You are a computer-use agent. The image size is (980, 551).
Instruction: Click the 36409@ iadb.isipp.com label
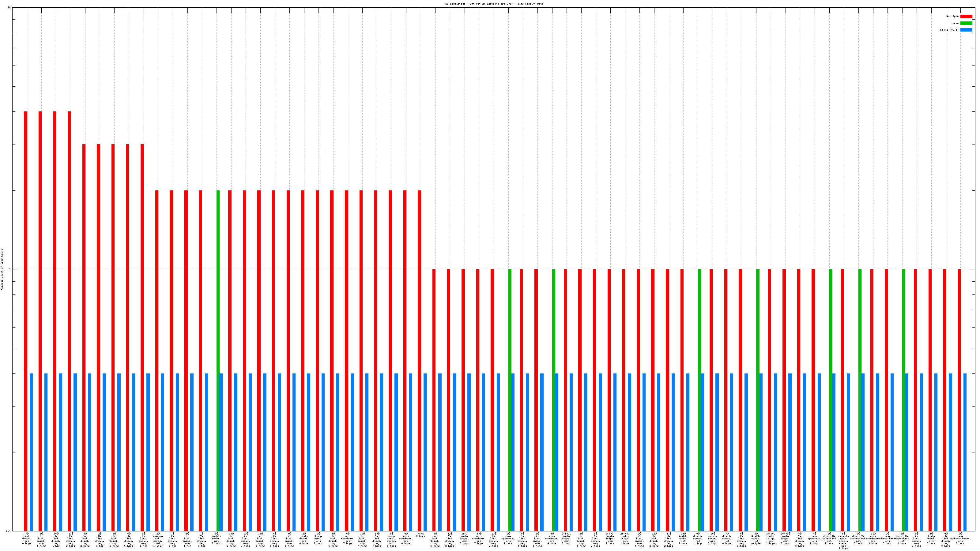[x=785, y=538]
